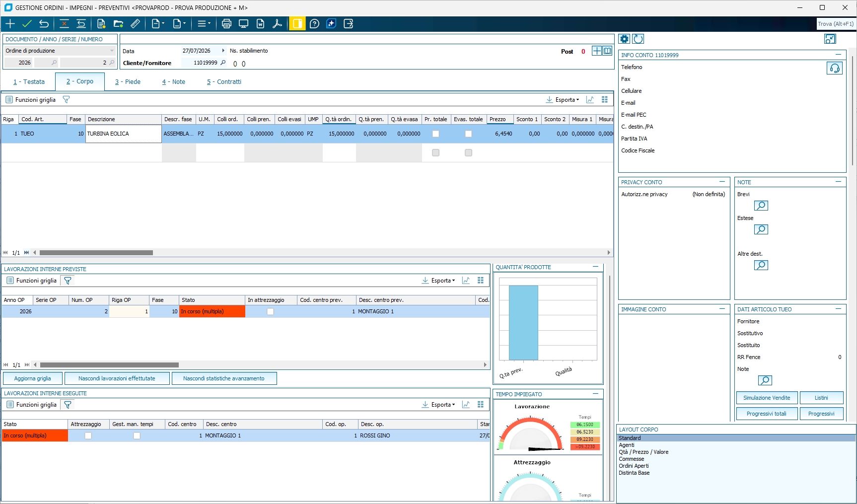857x504 pixels.
Task: Open the Ordine di produzione document type dropdown
Action: pos(112,51)
